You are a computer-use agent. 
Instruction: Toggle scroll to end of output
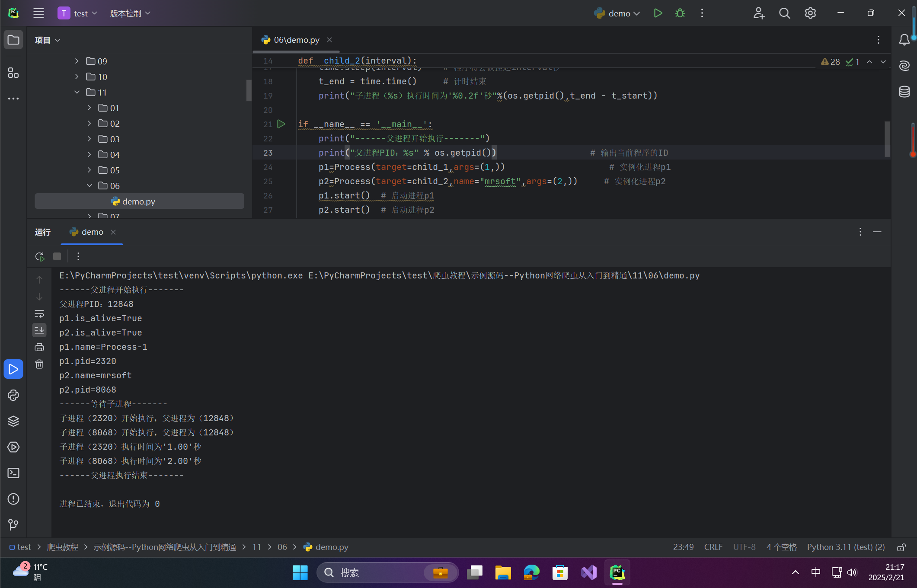click(39, 330)
